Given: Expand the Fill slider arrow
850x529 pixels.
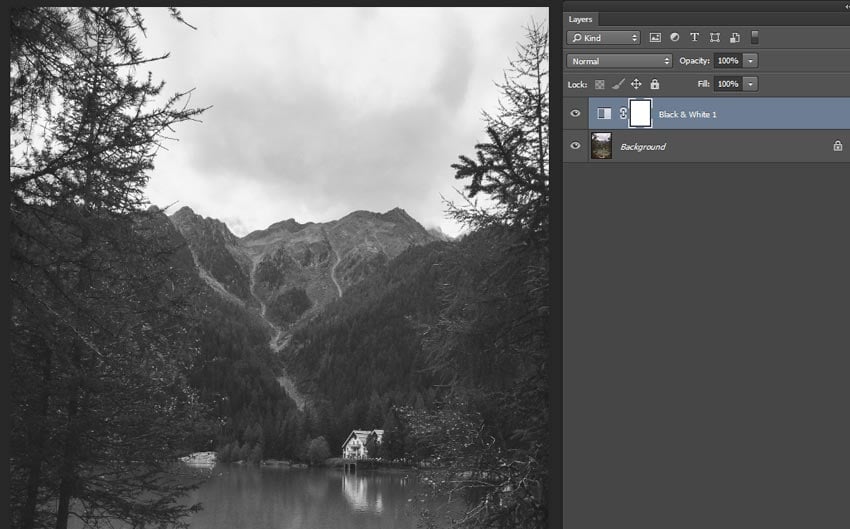Looking at the screenshot, I should (751, 84).
